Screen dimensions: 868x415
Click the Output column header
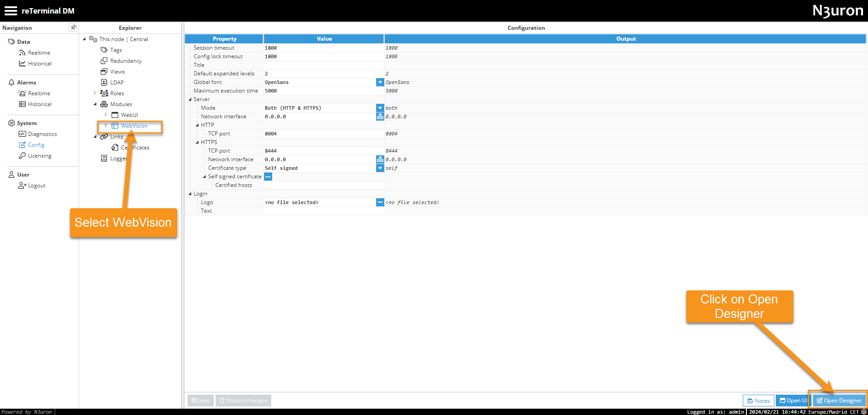click(626, 39)
